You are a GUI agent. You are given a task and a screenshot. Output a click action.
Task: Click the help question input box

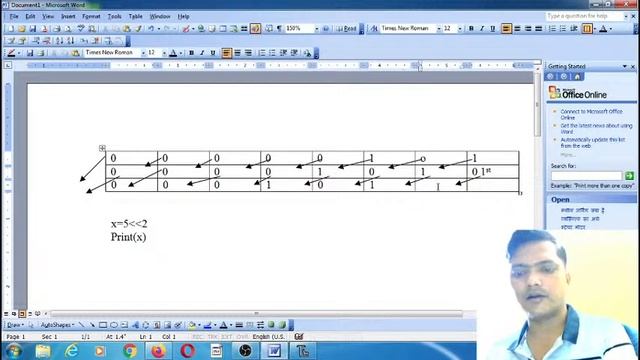pos(584,16)
